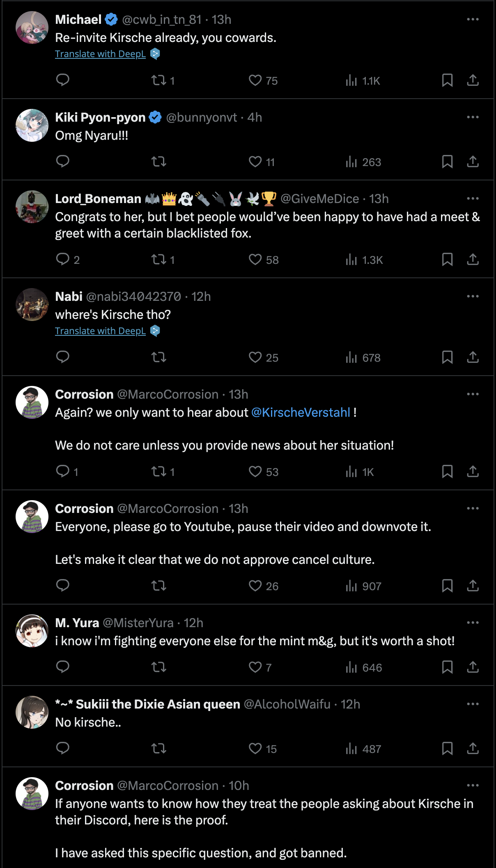This screenshot has height=868, width=496.
Task: Open more options on Michael's tweet
Action: [473, 19]
